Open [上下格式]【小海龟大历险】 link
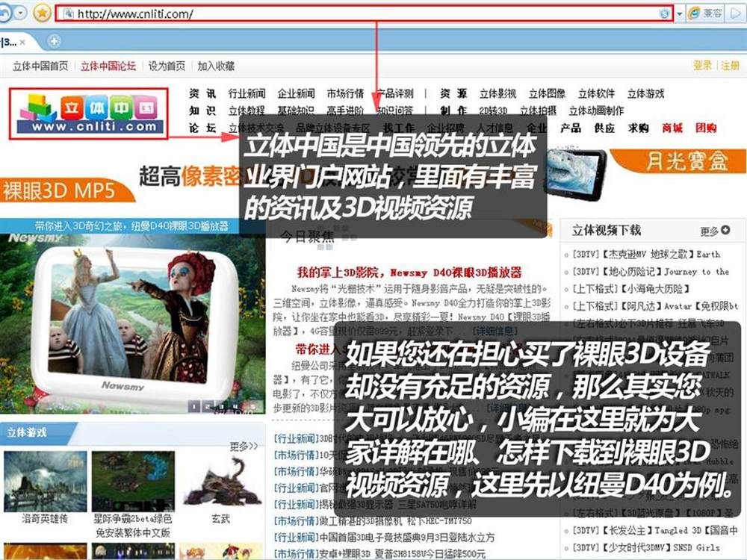 pyautogui.click(x=631, y=288)
